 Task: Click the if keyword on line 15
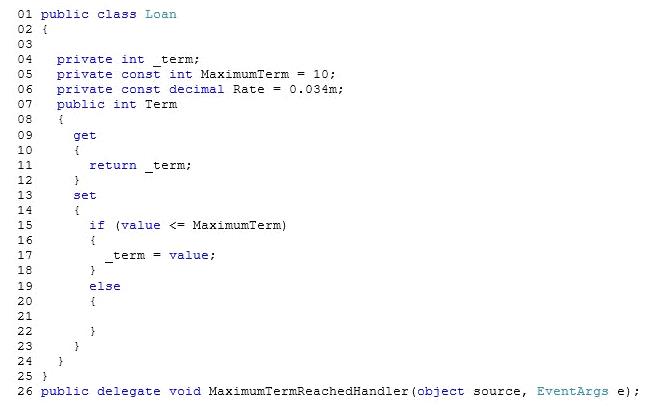click(97, 225)
